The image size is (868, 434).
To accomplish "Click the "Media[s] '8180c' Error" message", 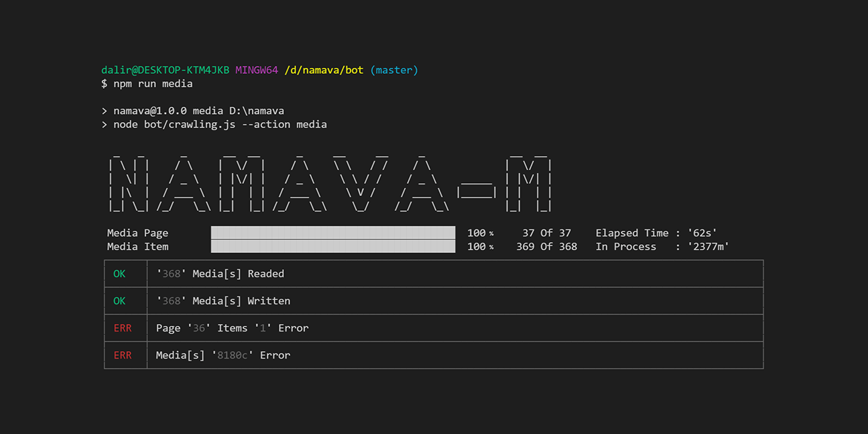I will [x=223, y=355].
